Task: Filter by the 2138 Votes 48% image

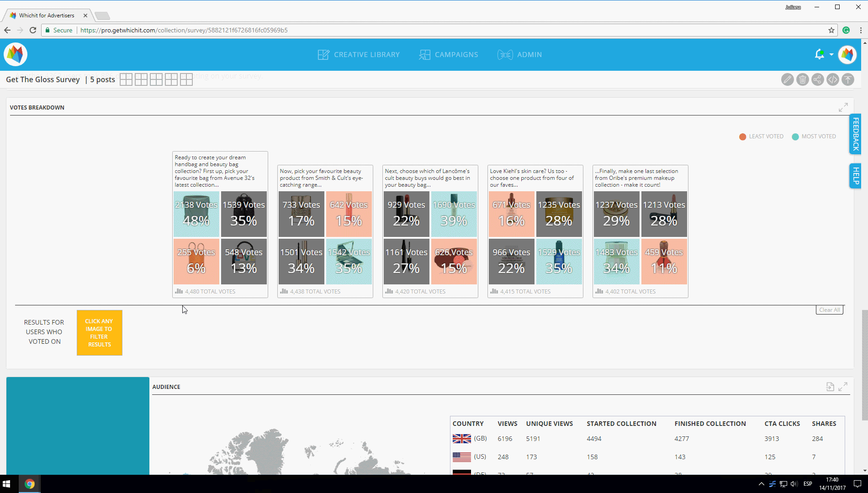Action: (196, 214)
